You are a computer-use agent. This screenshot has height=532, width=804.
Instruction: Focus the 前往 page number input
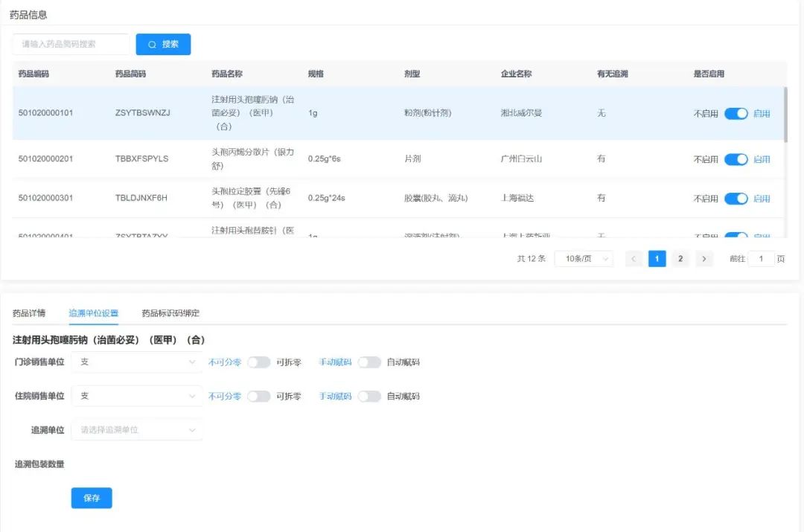[761, 259]
